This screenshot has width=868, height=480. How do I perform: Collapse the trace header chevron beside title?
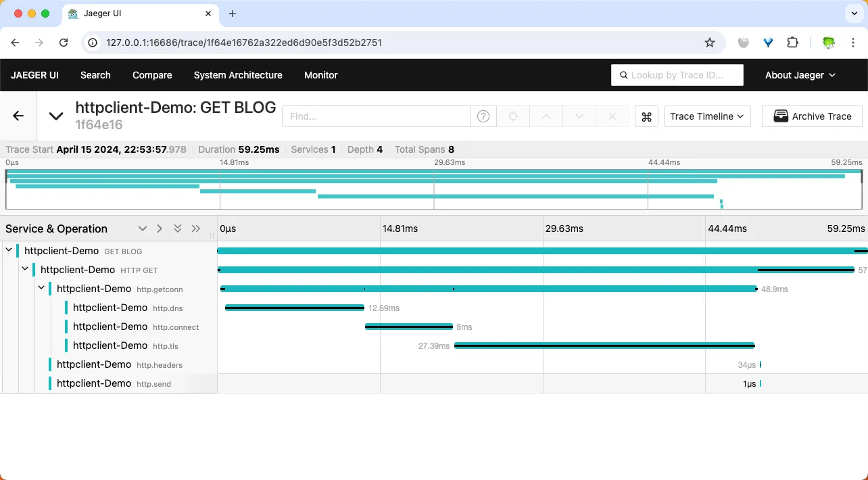(56, 116)
